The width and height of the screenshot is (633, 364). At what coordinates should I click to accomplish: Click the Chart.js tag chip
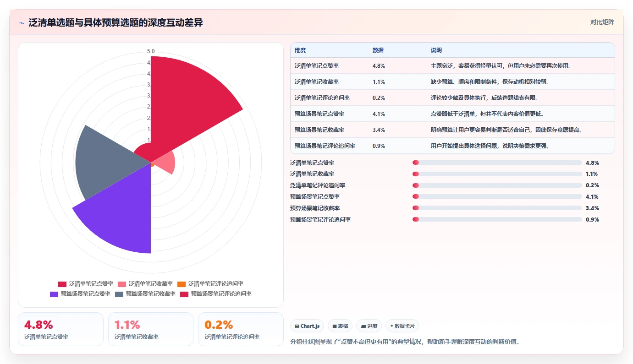pyautogui.click(x=307, y=326)
